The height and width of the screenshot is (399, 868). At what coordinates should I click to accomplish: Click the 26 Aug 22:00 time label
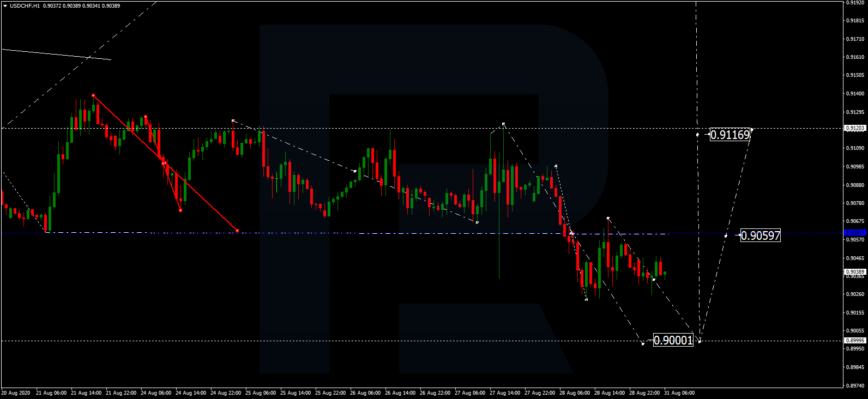pos(435,393)
